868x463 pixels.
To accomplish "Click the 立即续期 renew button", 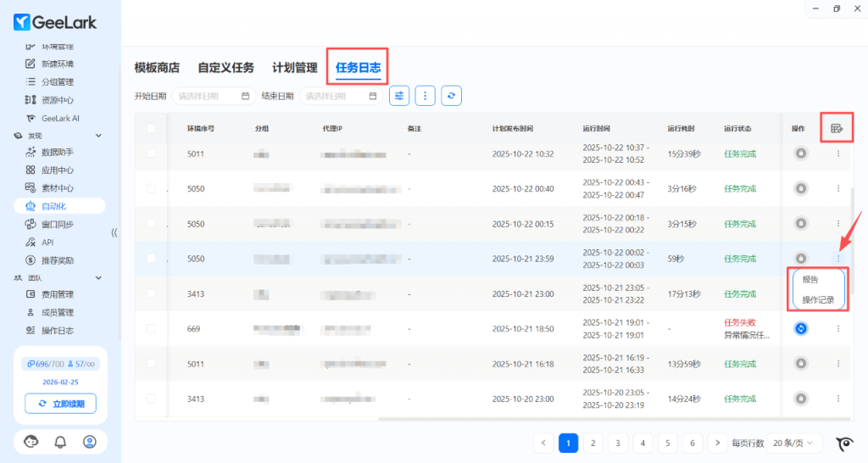I will [60, 404].
